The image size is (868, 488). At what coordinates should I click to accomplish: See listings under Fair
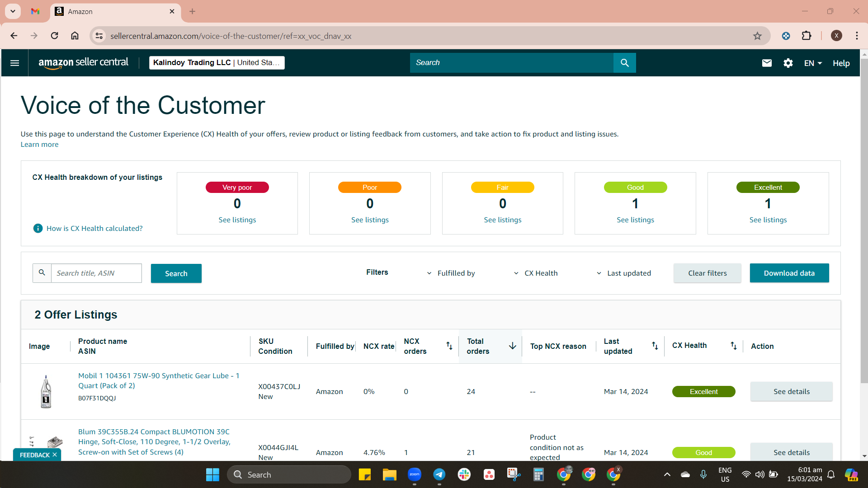click(x=503, y=220)
